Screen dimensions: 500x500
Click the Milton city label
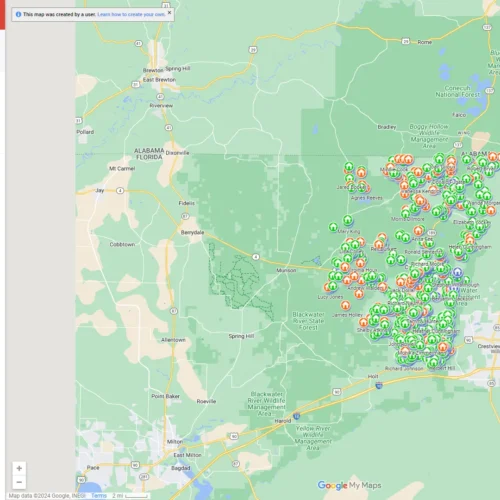(175, 441)
